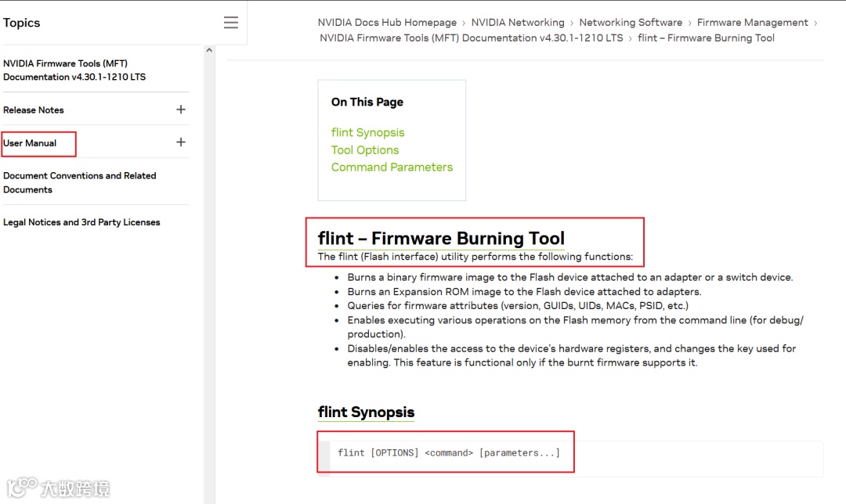Click the flint Synopsis heading
The image size is (846, 504).
366,412
